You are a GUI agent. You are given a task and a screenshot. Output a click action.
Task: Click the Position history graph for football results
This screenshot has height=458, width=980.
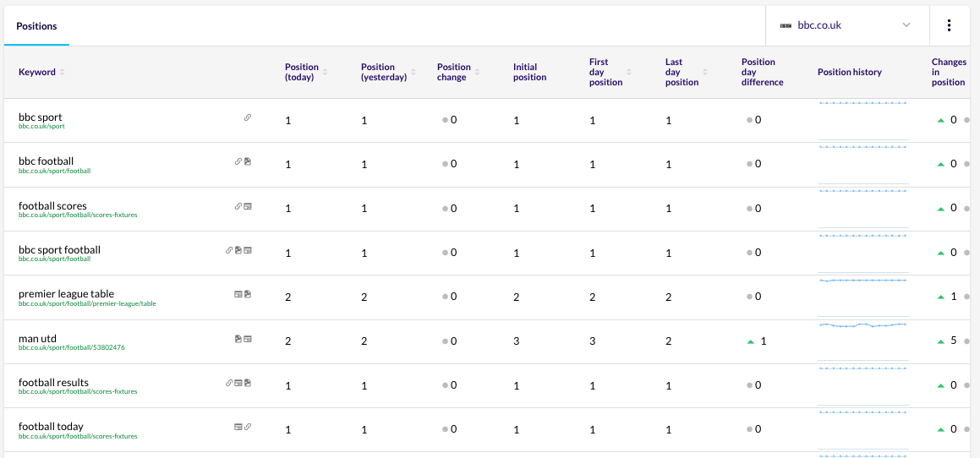click(x=863, y=385)
